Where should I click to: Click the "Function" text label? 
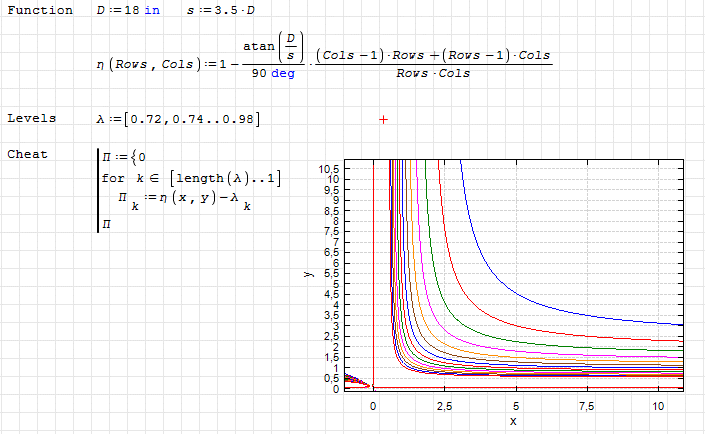(x=40, y=10)
